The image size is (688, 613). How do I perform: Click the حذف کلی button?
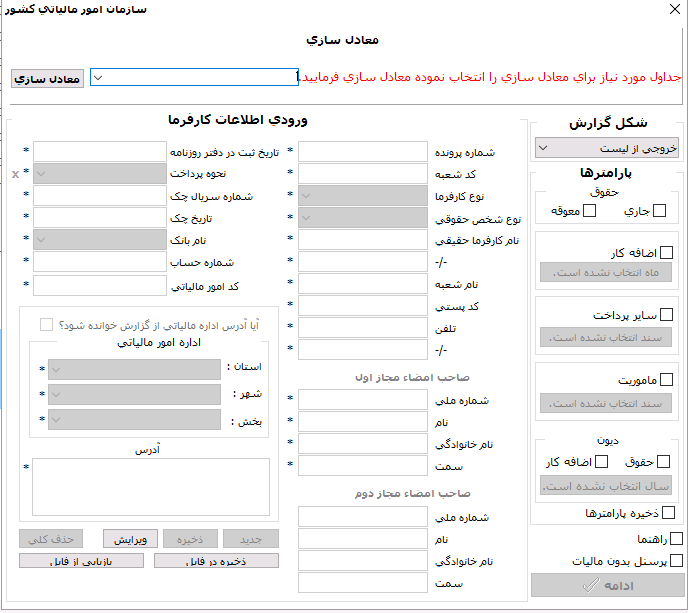51,539
